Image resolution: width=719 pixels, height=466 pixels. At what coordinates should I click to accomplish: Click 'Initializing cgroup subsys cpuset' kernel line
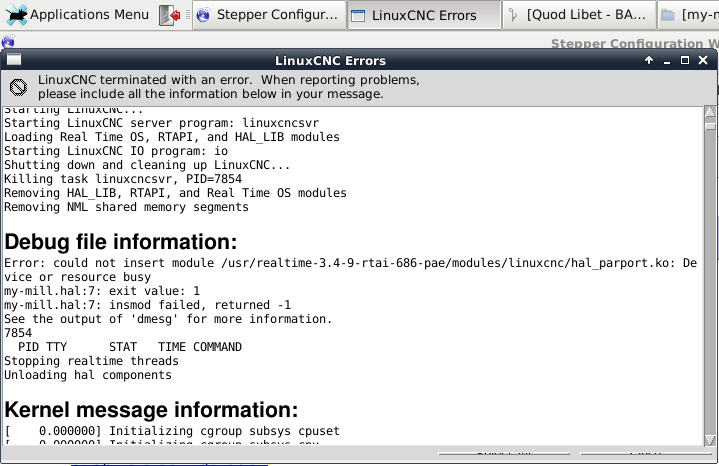tap(172, 431)
